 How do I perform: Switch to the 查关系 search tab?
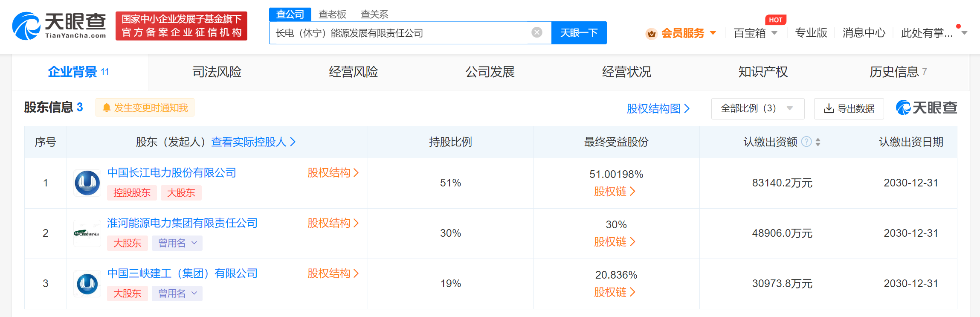pyautogui.click(x=374, y=15)
